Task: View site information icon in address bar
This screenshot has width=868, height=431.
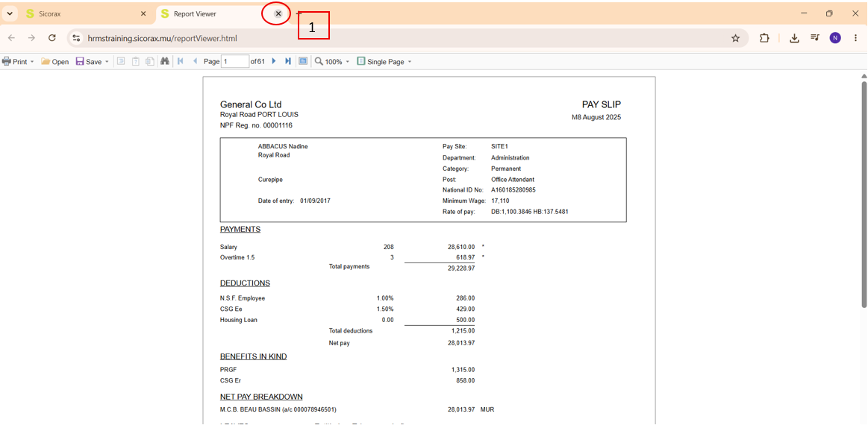Action: coord(77,38)
